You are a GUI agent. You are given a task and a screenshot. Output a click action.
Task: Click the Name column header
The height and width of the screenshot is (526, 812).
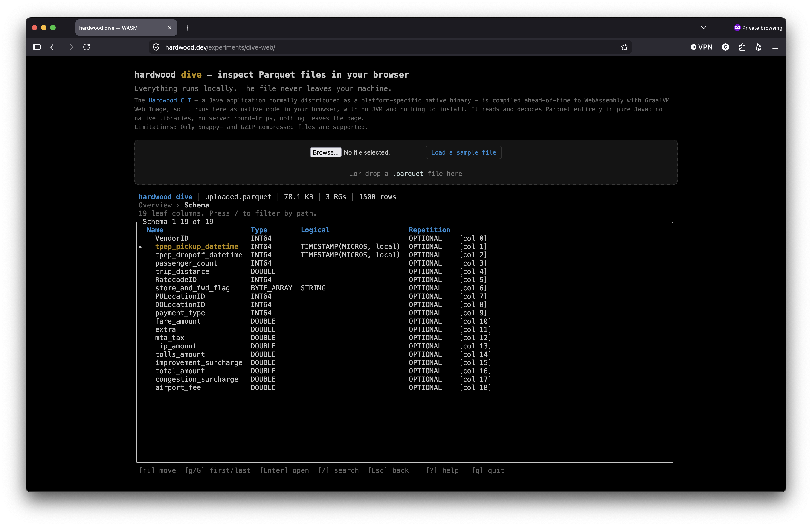[x=155, y=230]
